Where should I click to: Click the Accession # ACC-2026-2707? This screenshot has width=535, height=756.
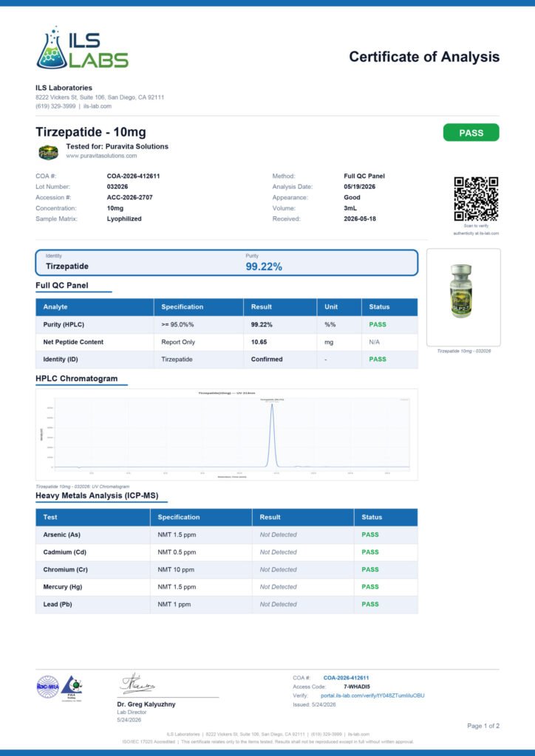click(x=130, y=197)
